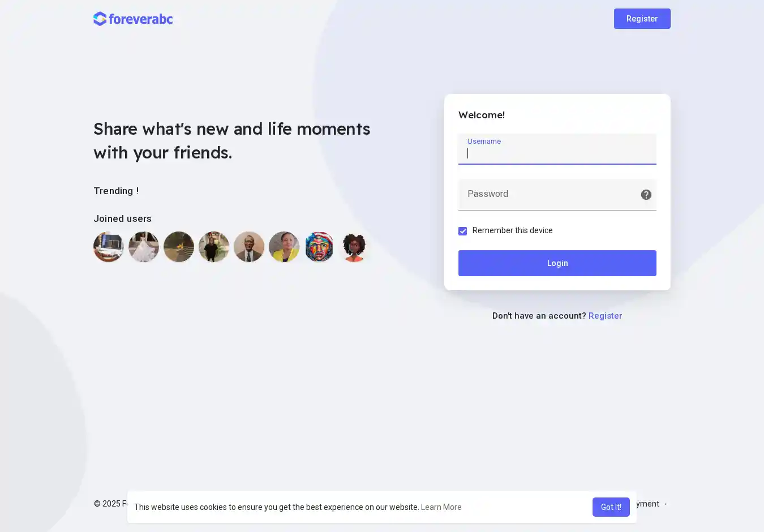The height and width of the screenshot is (532, 764).
Task: Click the password help question mark icon
Action: pos(646,195)
